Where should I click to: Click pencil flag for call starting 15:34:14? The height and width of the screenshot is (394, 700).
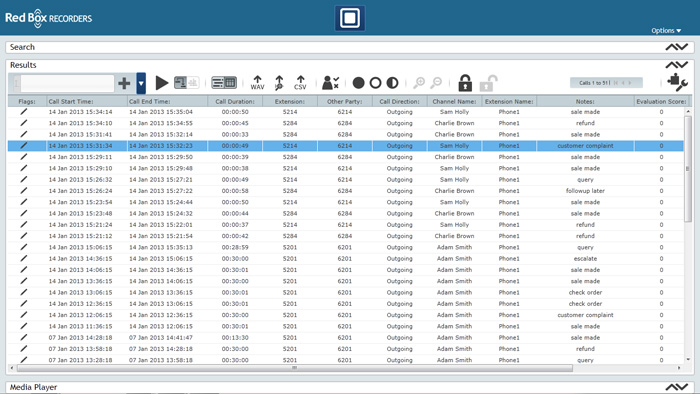(x=24, y=112)
